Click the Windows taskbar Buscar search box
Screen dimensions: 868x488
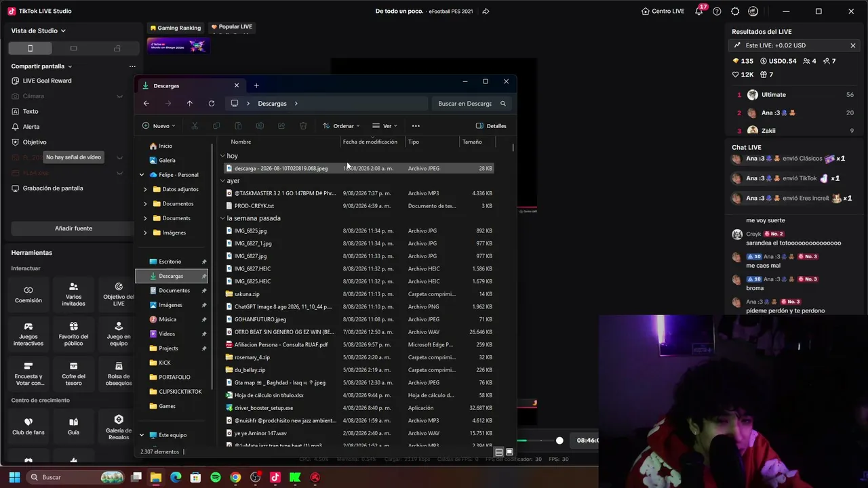click(x=75, y=477)
